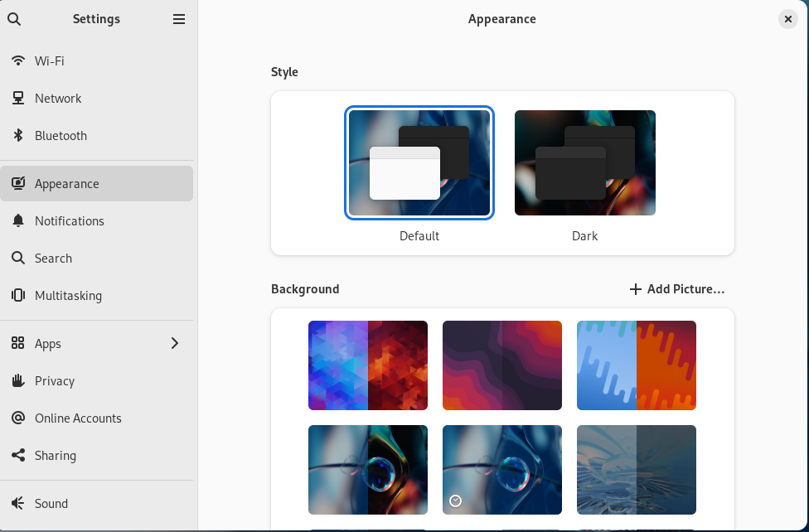Click the Search label in sidebar
The height and width of the screenshot is (532, 809).
pos(53,258)
